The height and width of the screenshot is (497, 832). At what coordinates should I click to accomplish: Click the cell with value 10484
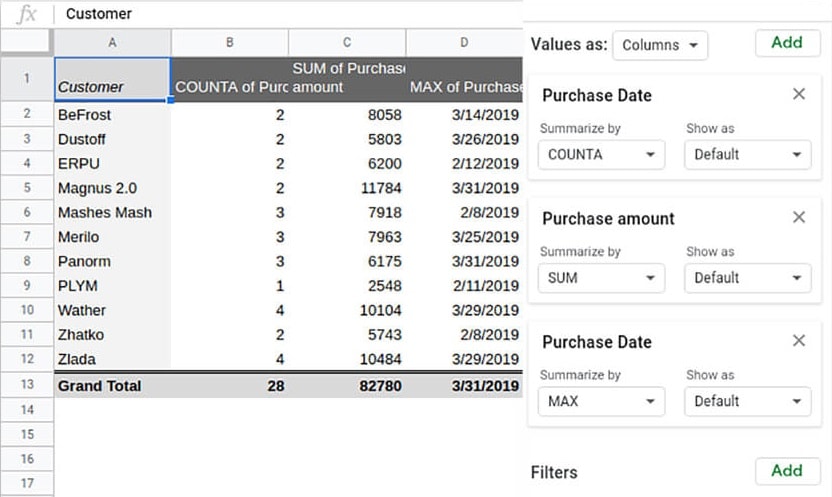point(347,359)
